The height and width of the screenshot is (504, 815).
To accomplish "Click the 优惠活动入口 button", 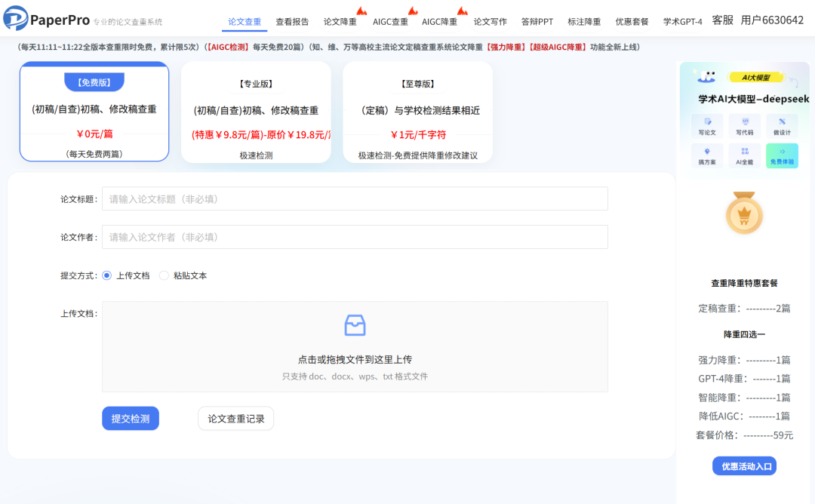I will coord(744,466).
